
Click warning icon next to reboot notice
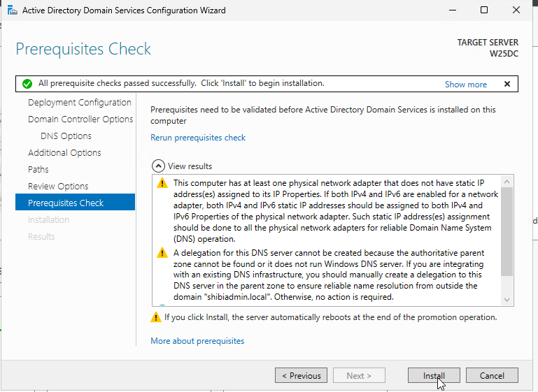click(156, 317)
